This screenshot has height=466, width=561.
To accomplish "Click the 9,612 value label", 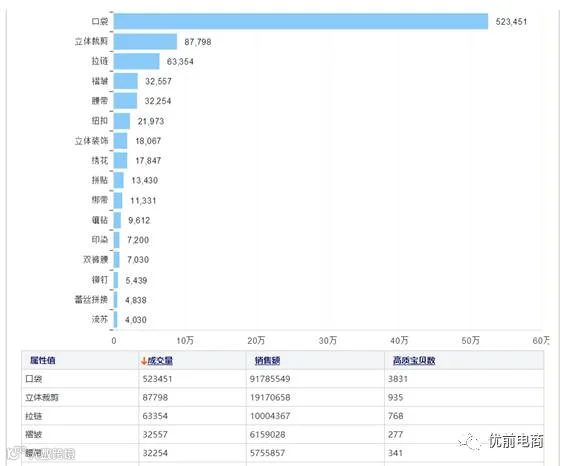I will coord(139,220).
